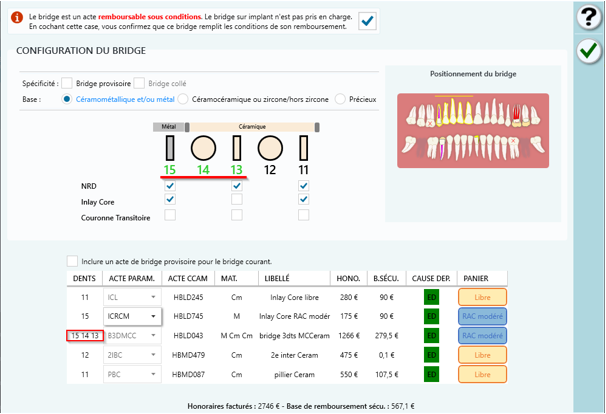
Task: Click the ED cause icon for pillier Ceram row
Action: [431, 374]
